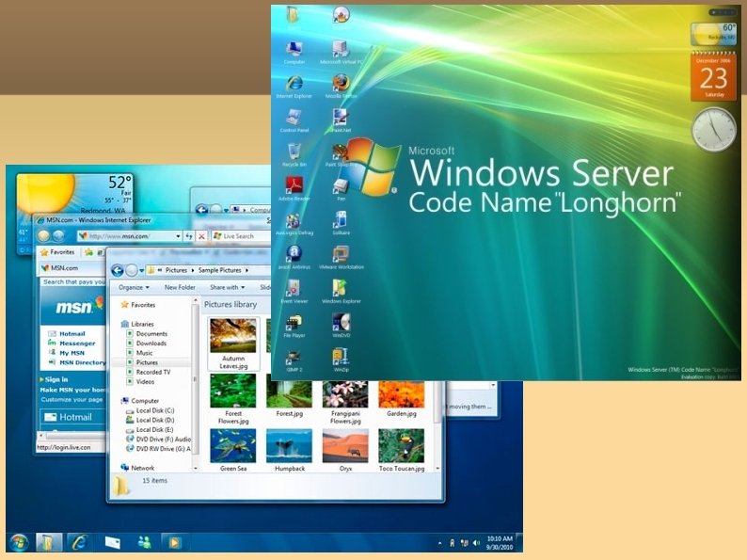747x560 pixels.
Task: Open Documents library in navigation pane
Action: (147, 333)
